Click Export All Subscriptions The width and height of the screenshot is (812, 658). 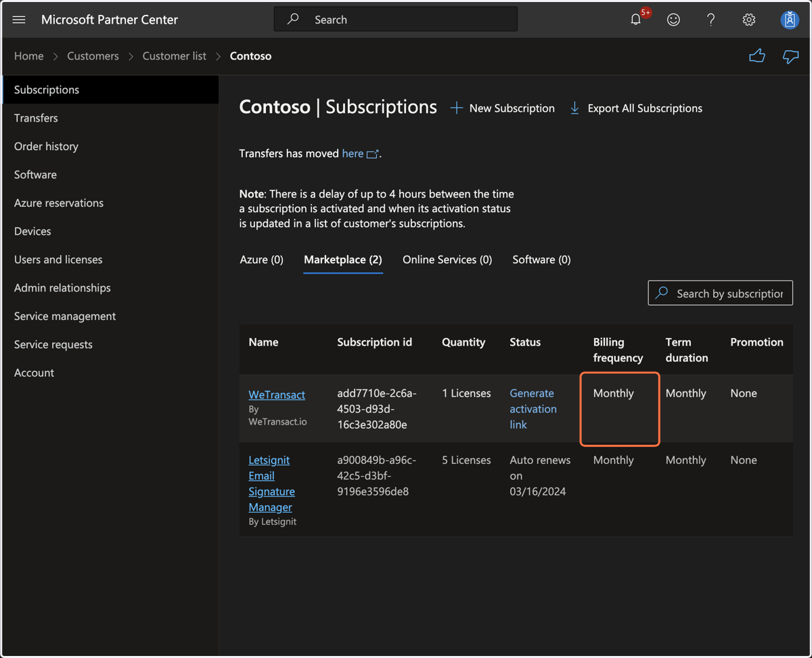(x=636, y=108)
